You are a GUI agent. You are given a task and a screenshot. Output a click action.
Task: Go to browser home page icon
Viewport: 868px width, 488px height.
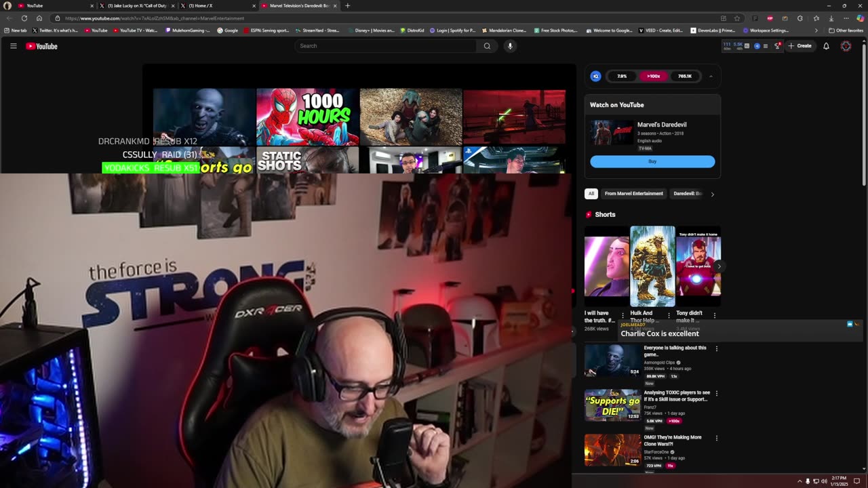pos(39,18)
